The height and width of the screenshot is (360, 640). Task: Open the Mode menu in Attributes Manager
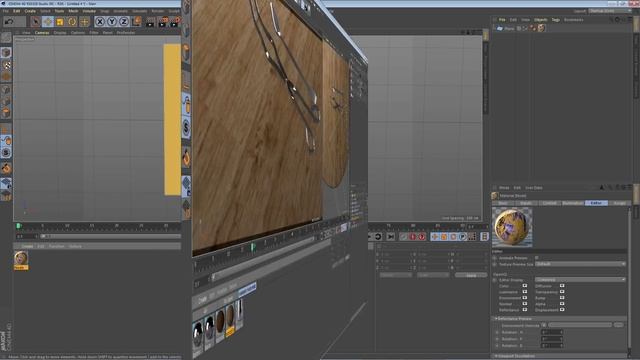click(x=504, y=188)
